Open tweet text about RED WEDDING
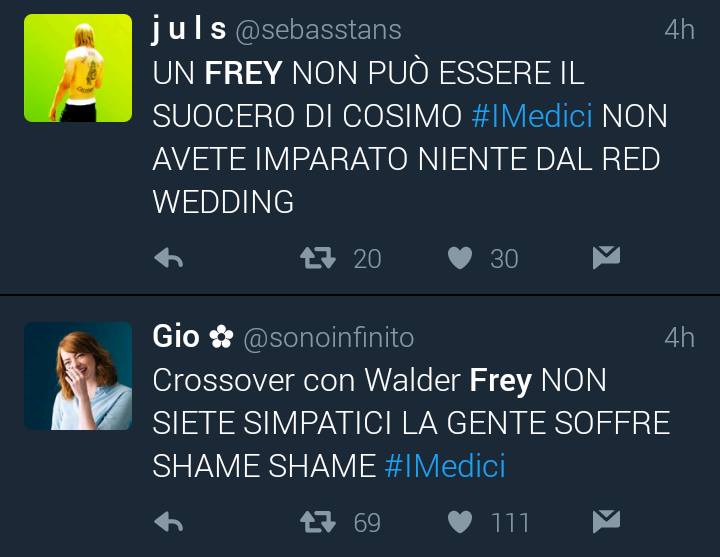The height and width of the screenshot is (557, 720). 410,137
